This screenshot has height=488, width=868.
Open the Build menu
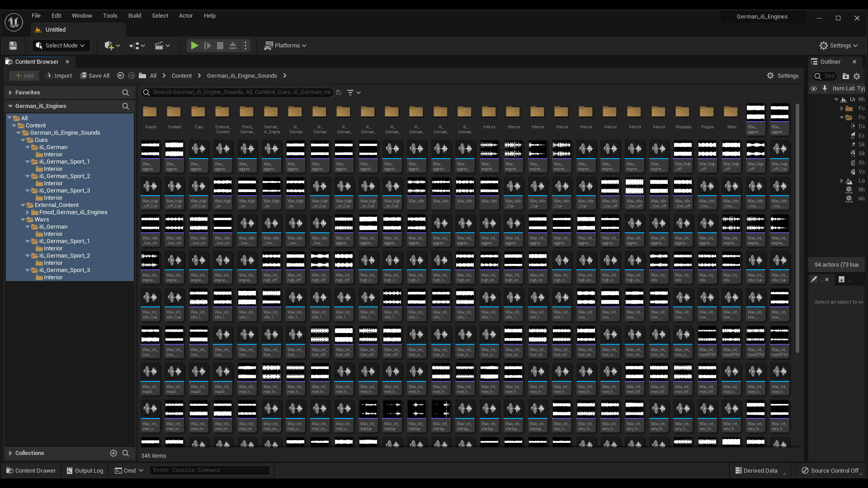point(134,15)
